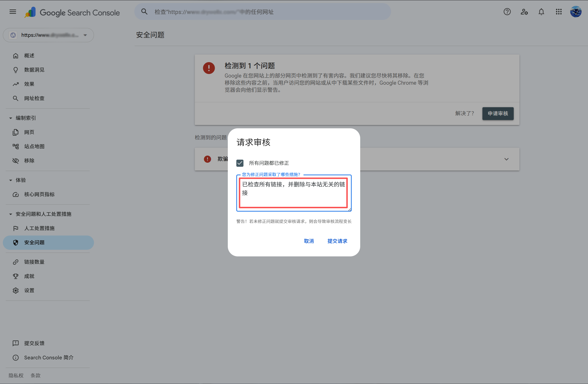Open the notifications bell

[x=541, y=12]
